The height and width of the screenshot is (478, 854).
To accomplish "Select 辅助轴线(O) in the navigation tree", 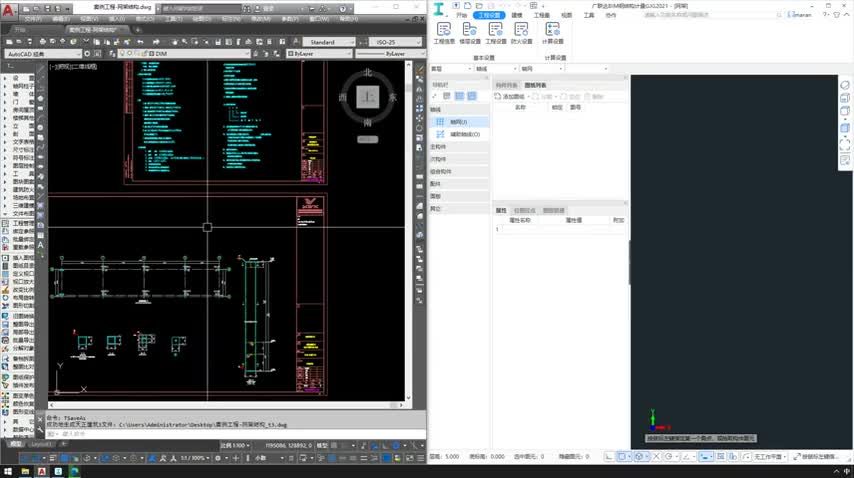I will tap(464, 133).
